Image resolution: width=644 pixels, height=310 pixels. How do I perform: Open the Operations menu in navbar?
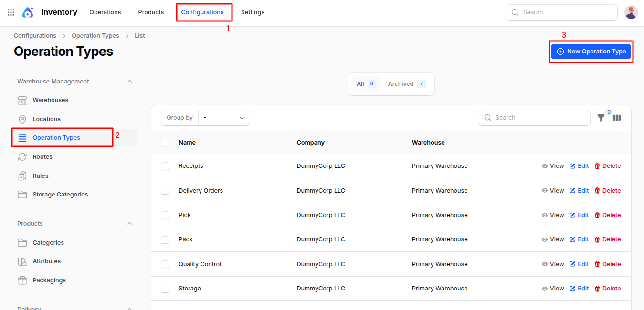tap(105, 12)
